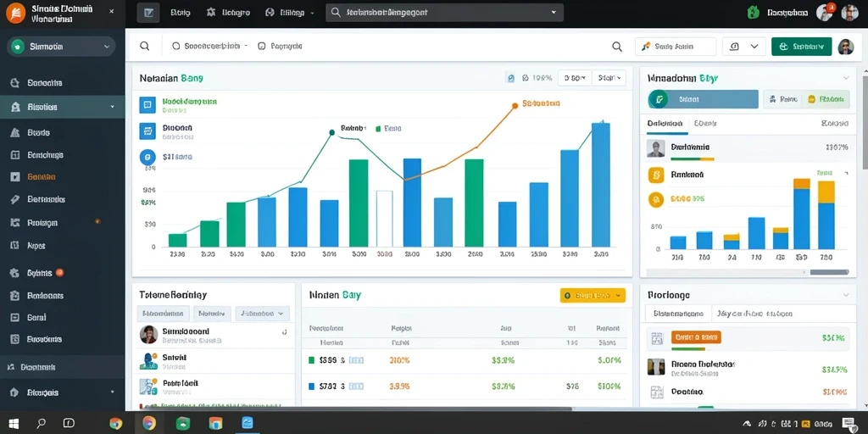Click the magnifier icon left of filter toolbar
Viewport: 868px width, 434px height.
point(144,47)
